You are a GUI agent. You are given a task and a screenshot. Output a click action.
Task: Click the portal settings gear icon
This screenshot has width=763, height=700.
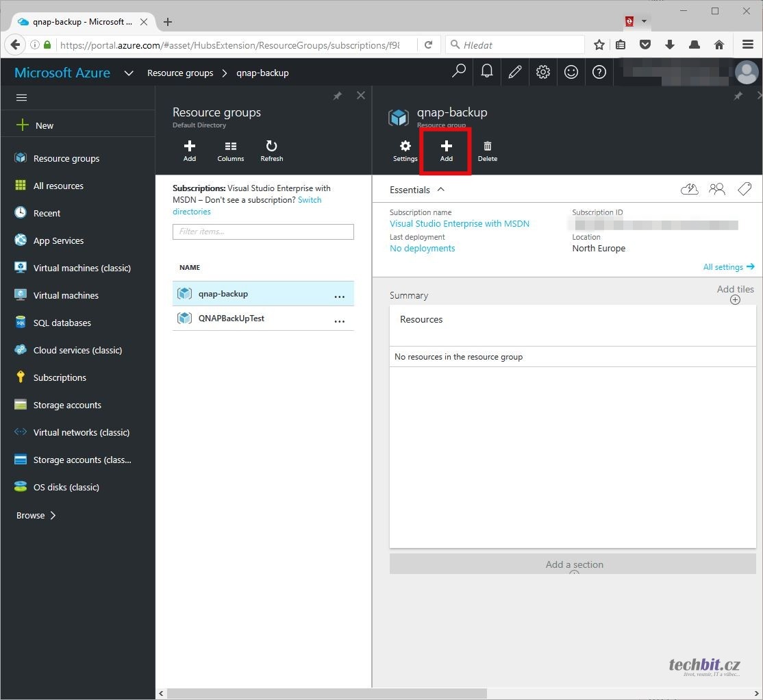[543, 72]
